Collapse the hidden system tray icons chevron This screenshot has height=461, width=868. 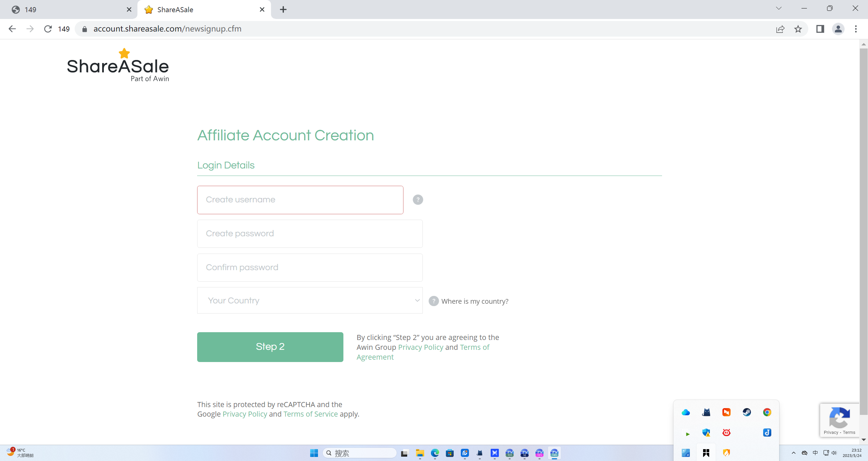coord(793,453)
